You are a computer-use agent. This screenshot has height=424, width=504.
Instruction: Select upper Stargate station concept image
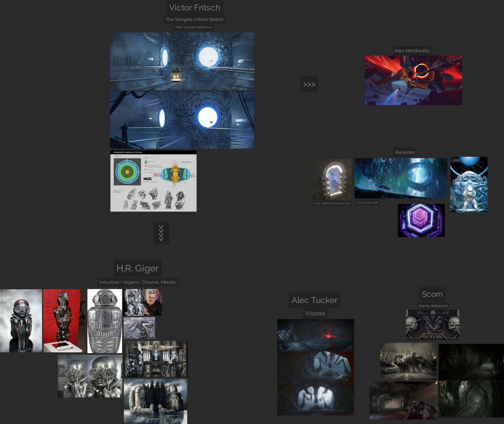[x=182, y=61]
